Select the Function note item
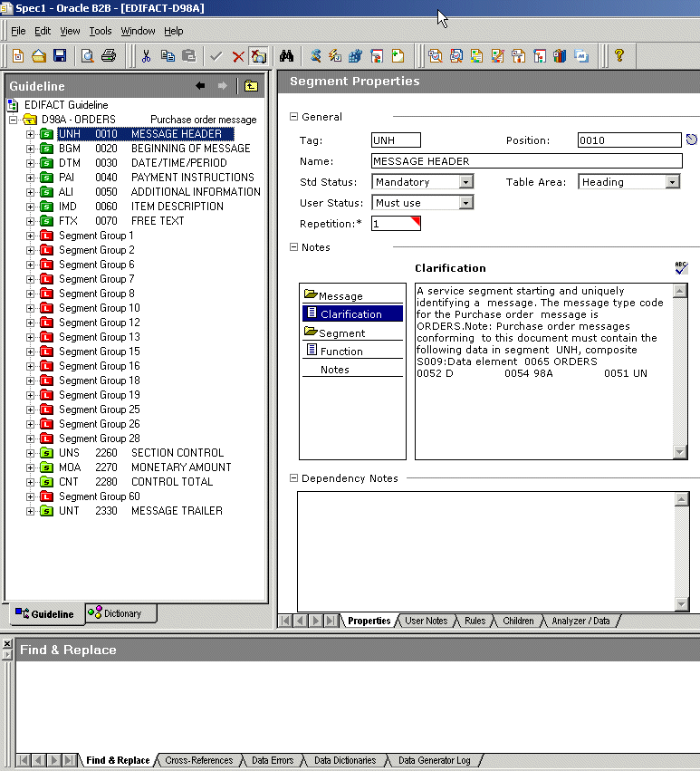This screenshot has width=700, height=771. point(352,351)
